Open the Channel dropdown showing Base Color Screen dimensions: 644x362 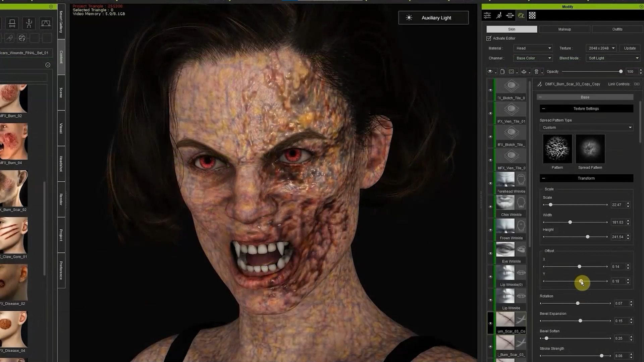[533, 58]
